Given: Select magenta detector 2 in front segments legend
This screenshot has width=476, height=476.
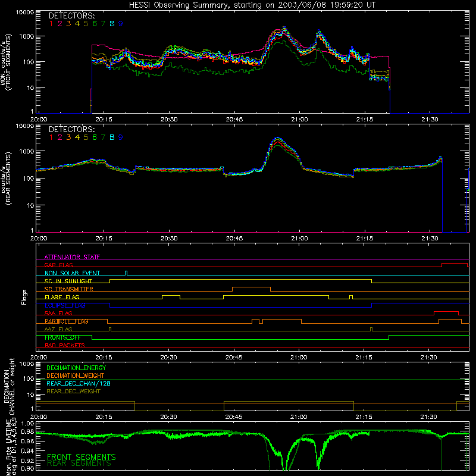Looking at the screenshot, I should pos(60,24).
